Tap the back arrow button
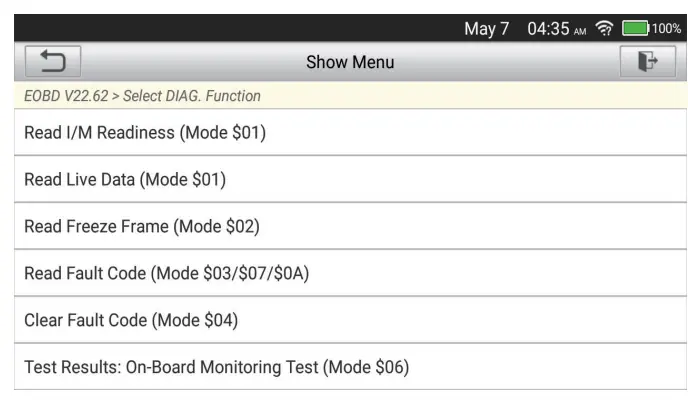The width and height of the screenshot is (688, 413). pos(52,62)
